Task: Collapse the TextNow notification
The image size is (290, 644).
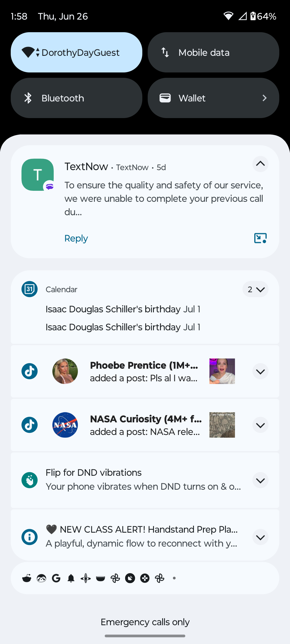Action: [x=260, y=164]
